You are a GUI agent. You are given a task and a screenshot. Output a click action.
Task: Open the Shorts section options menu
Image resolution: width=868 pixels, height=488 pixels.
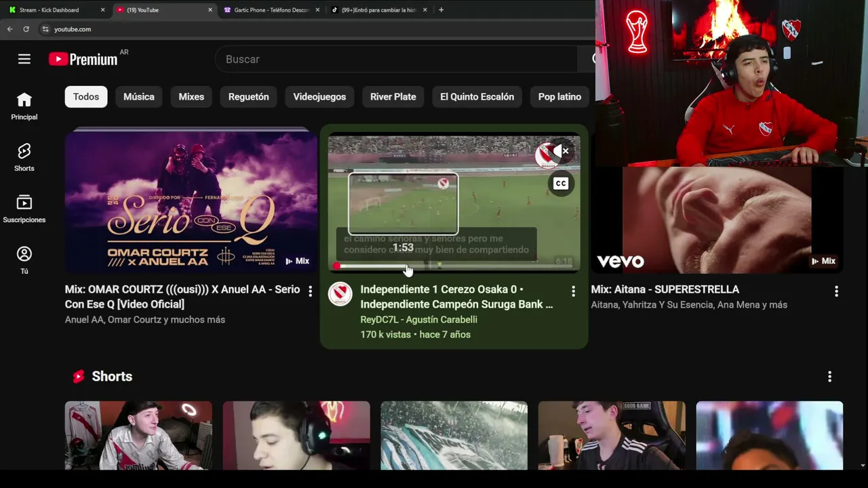(829, 377)
